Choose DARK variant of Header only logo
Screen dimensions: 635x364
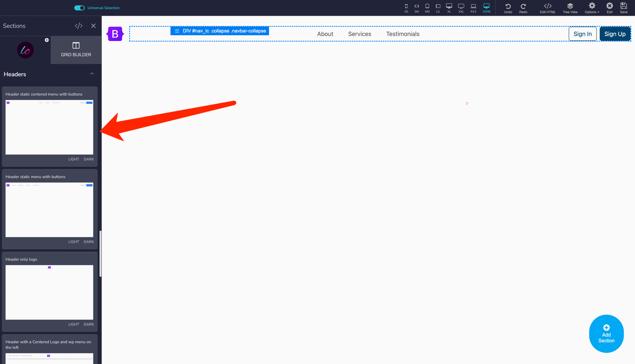tap(89, 324)
